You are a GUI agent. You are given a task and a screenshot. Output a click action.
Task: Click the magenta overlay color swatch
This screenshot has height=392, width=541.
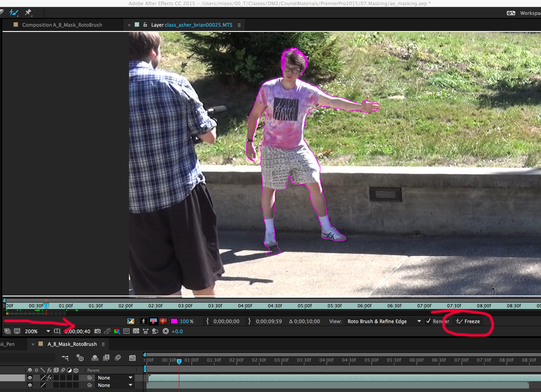click(174, 321)
